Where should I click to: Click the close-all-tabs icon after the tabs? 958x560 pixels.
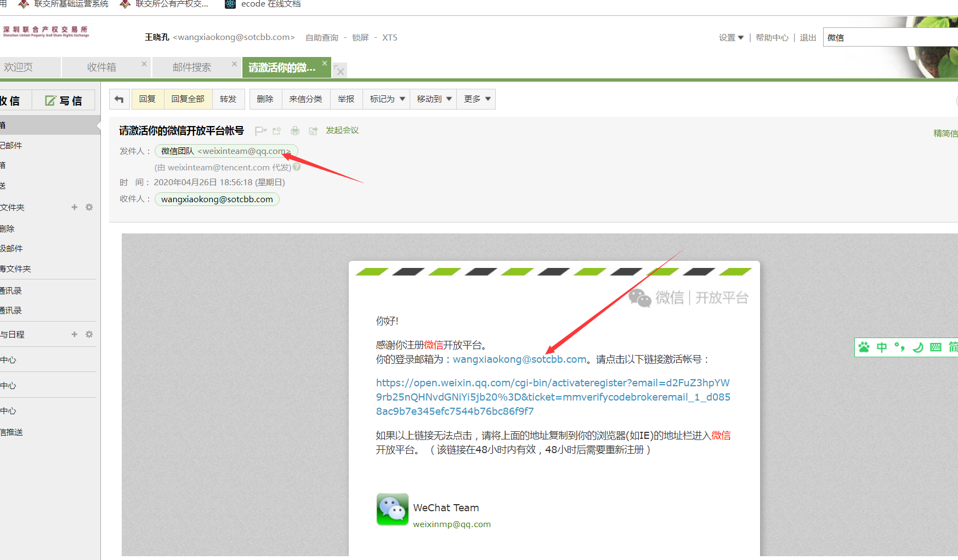click(x=340, y=71)
